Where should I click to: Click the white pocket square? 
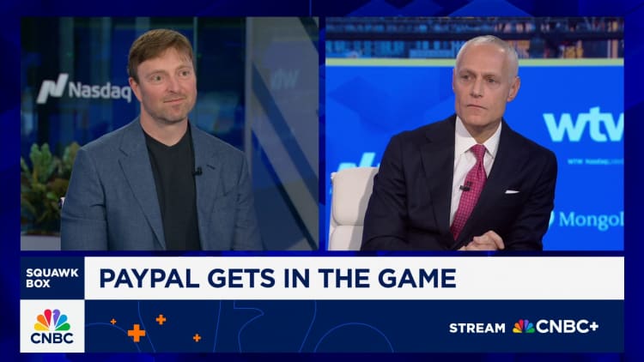point(512,191)
